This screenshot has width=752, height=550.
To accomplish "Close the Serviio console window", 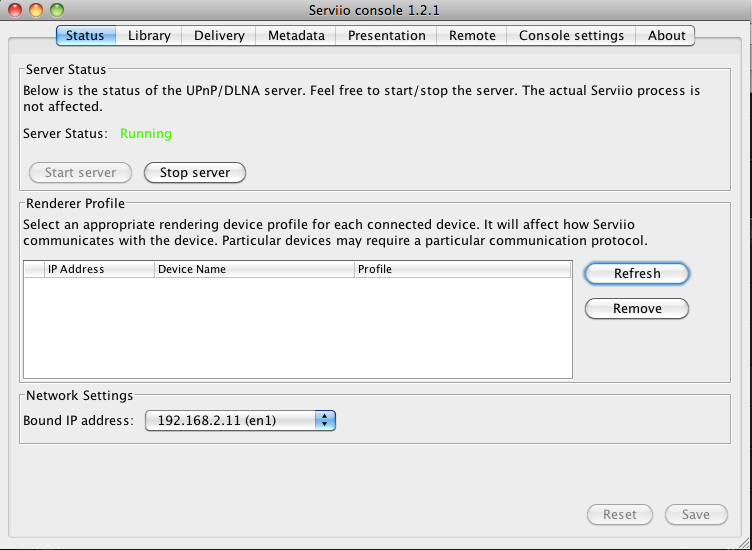I will (x=14, y=9).
